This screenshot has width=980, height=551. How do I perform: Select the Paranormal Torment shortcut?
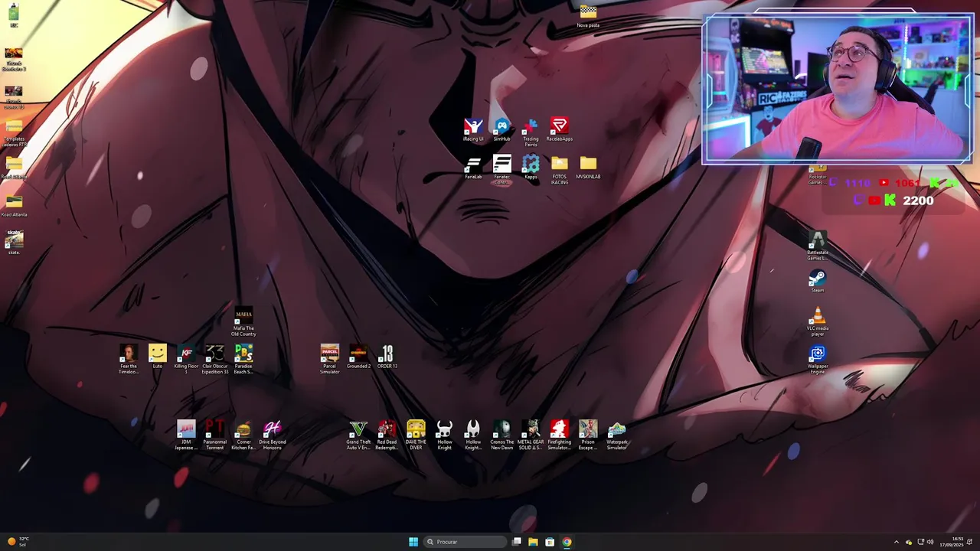(215, 435)
